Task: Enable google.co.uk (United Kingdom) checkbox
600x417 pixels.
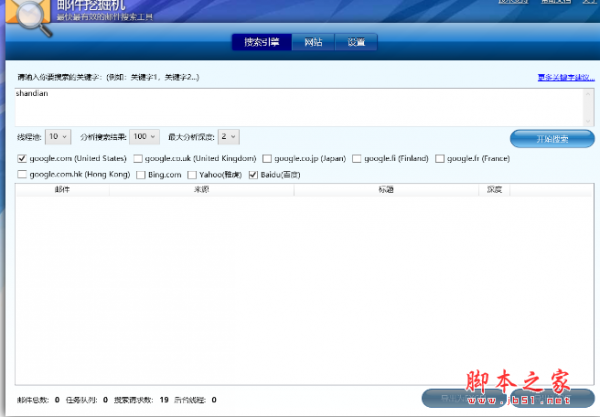Action: point(138,158)
